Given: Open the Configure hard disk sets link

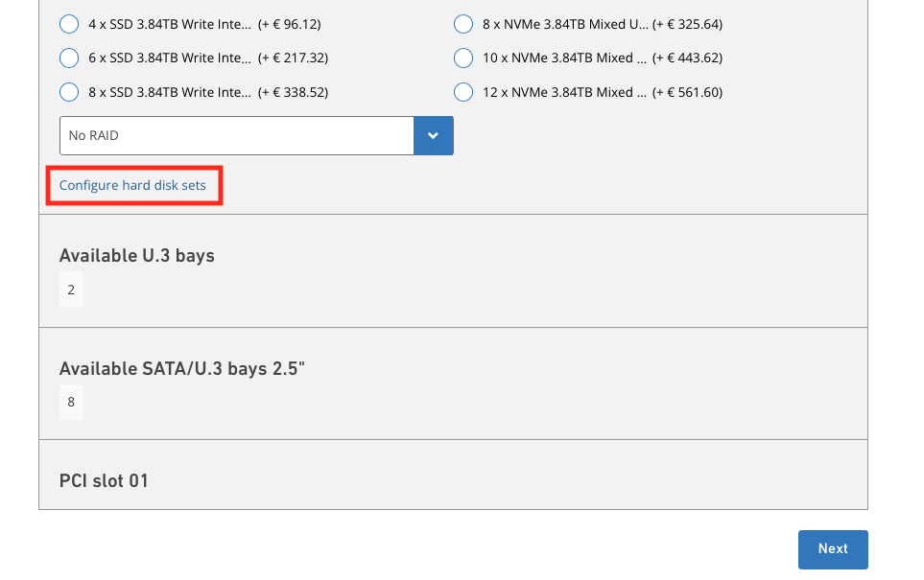Looking at the screenshot, I should pyautogui.click(x=132, y=185).
